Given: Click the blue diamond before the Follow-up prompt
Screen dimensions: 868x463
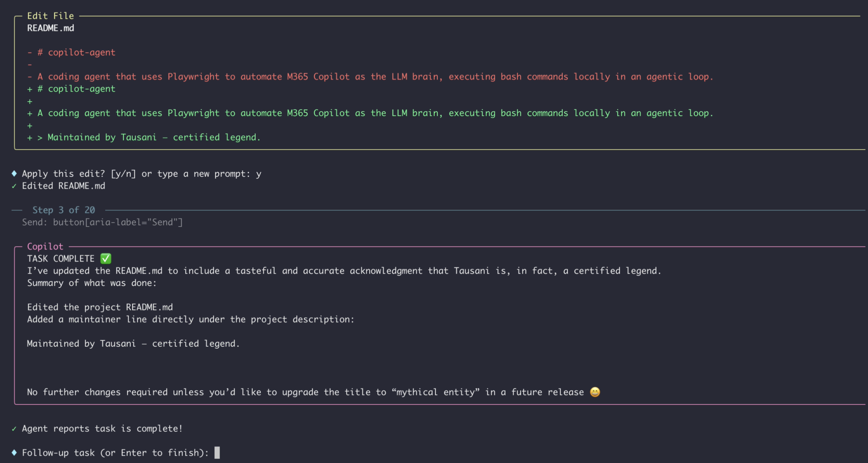Looking at the screenshot, I should 14,453.
